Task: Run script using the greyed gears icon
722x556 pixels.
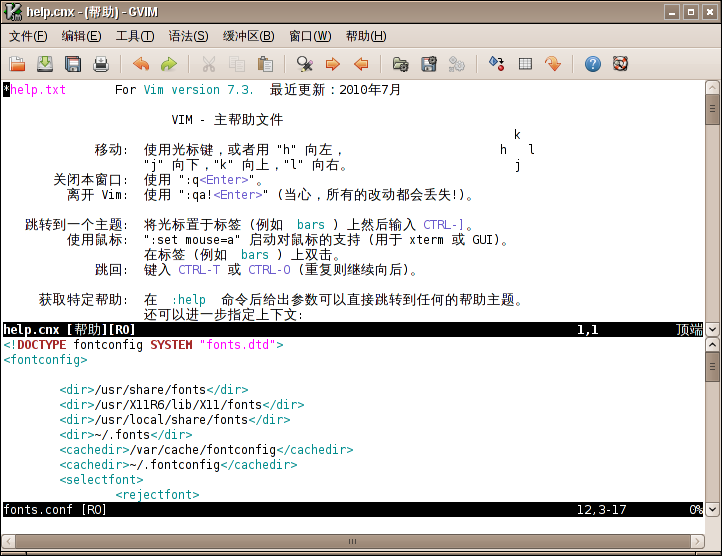Action: coord(456,64)
